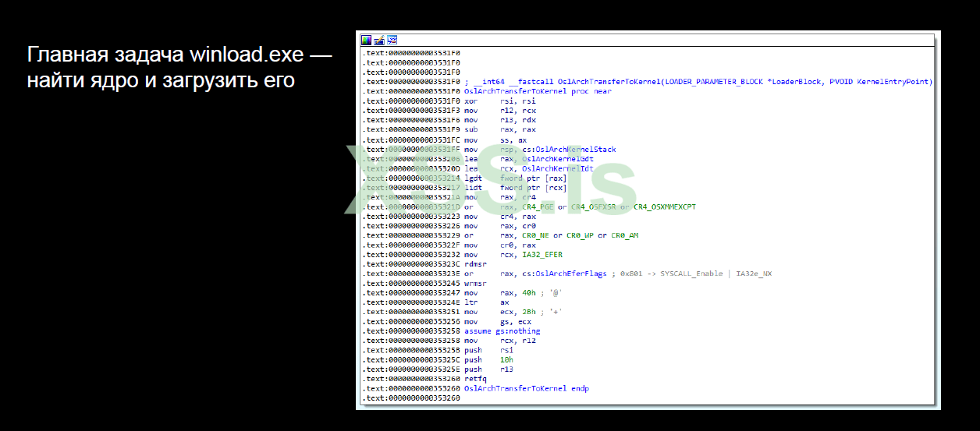
Task: Select the 'mov rcx, r12' instruction
Action: click(x=500, y=341)
